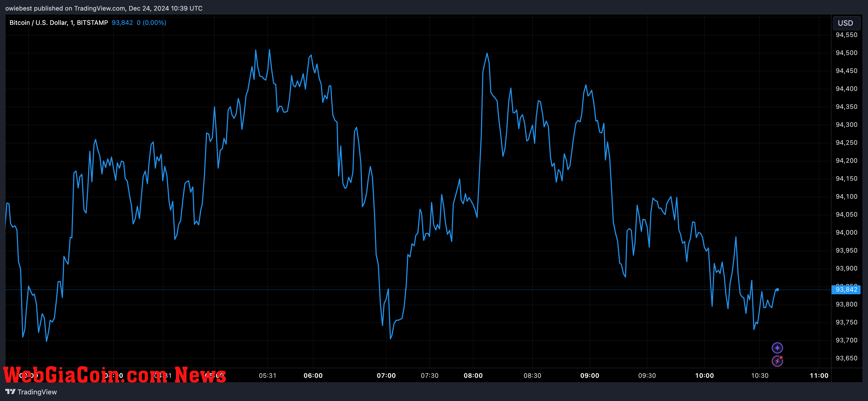Click the 93,650 price axis label
The image size is (868, 401).
click(846, 358)
